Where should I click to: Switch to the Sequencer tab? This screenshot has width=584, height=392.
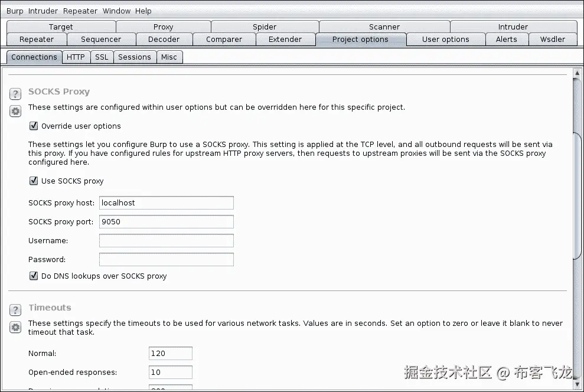coord(101,40)
